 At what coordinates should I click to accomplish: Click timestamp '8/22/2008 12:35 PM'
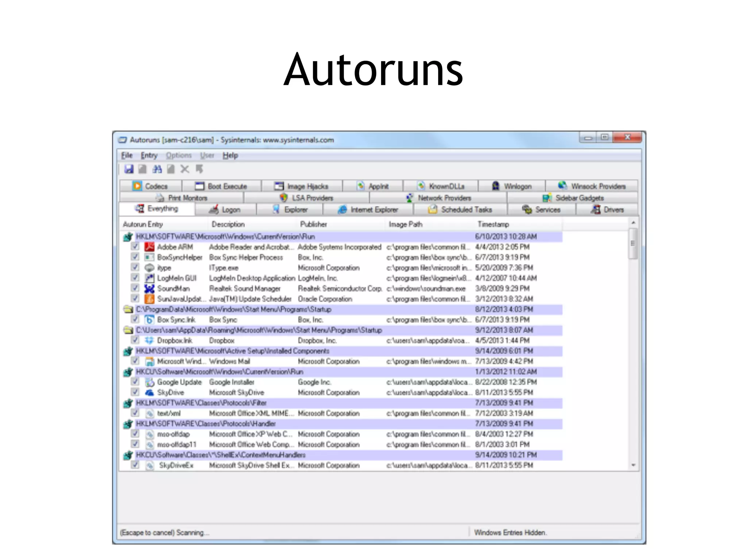click(506, 382)
